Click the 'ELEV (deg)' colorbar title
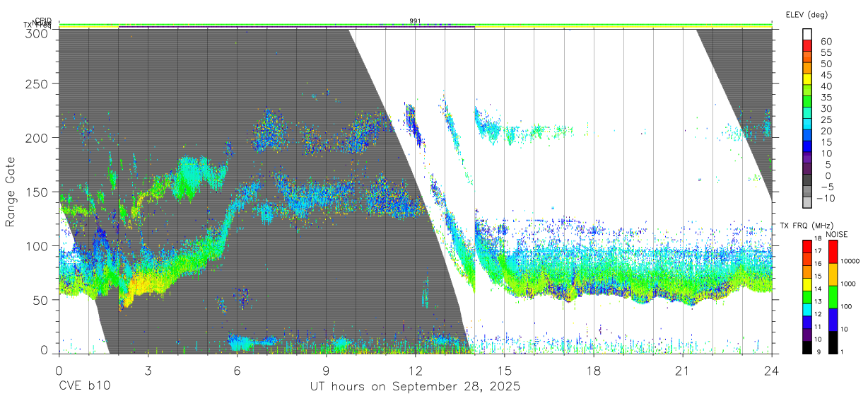Screen dimensions: 868x401 (807, 14)
